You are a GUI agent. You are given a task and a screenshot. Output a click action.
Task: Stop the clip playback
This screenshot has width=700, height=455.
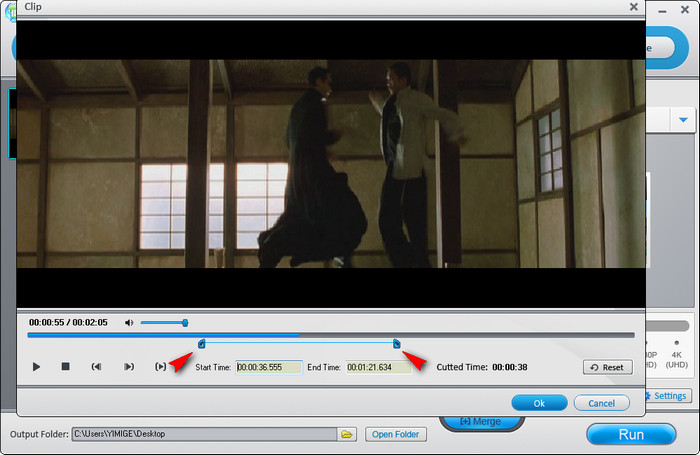pos(65,367)
